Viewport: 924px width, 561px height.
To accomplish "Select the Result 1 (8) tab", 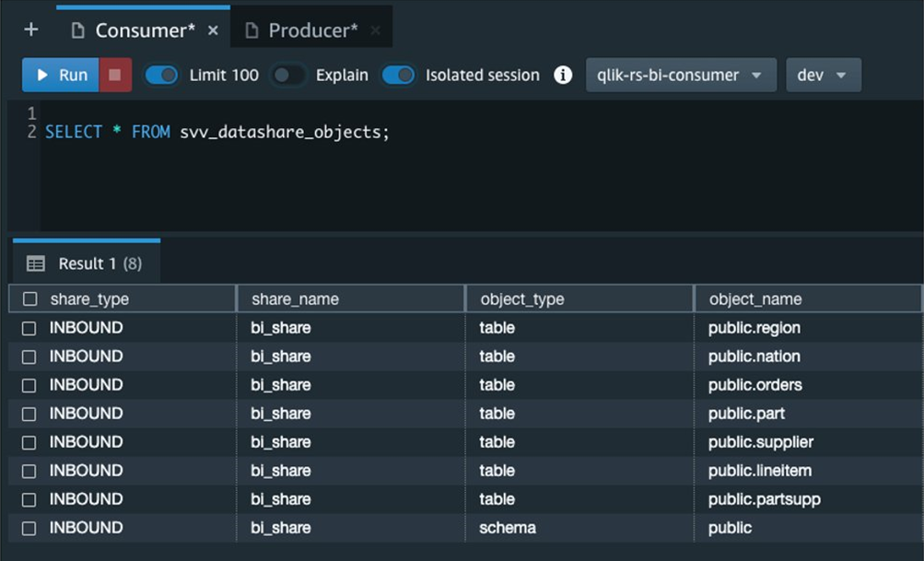I will pyautogui.click(x=97, y=263).
